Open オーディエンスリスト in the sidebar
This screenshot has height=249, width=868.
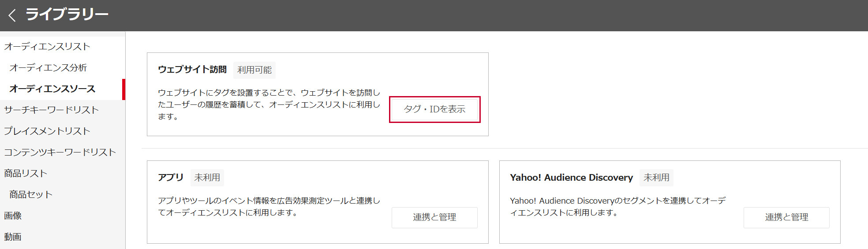[x=47, y=47]
